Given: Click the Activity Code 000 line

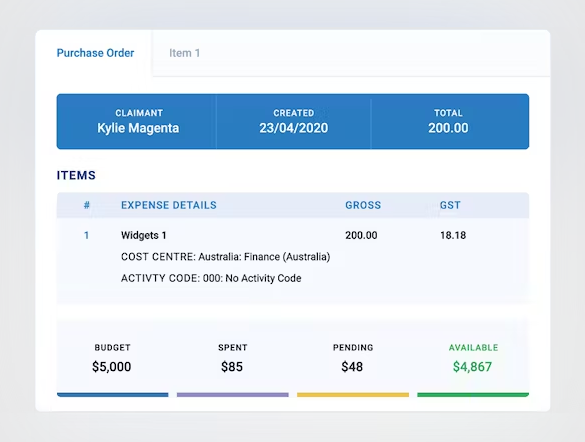Looking at the screenshot, I should point(211,278).
